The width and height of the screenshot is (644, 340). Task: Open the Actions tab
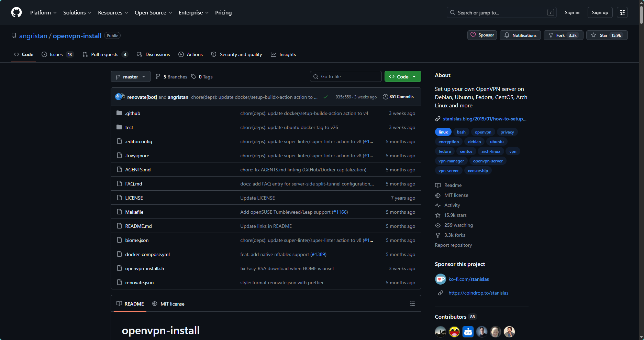[x=190, y=54]
